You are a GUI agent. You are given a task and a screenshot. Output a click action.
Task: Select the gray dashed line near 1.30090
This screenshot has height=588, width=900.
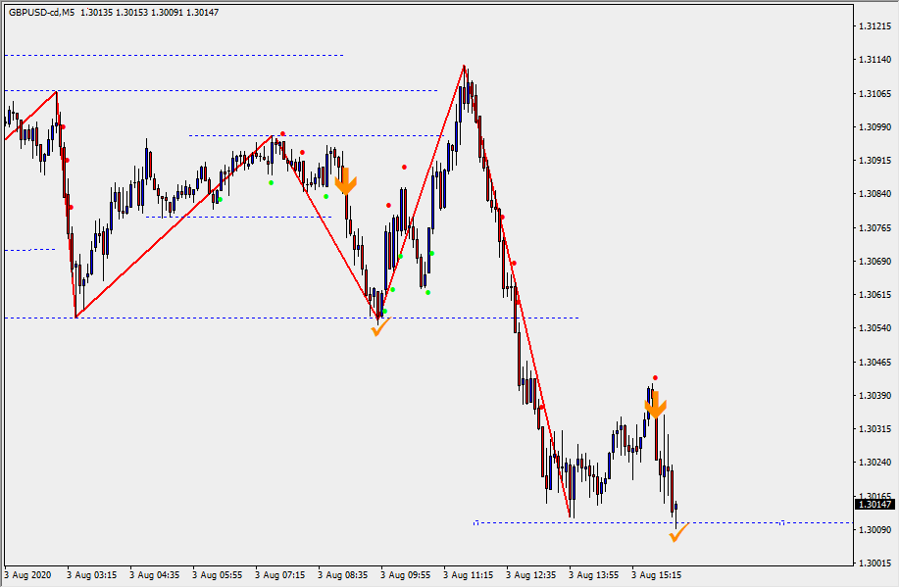coord(627,522)
